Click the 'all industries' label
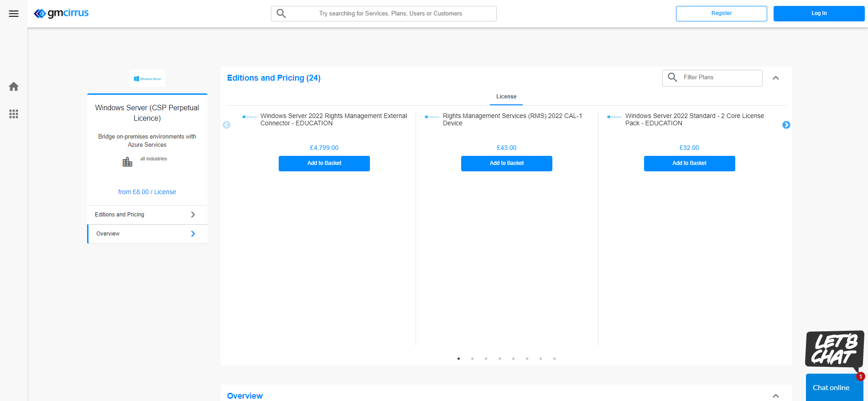Image resolution: width=868 pixels, height=401 pixels. [x=154, y=159]
